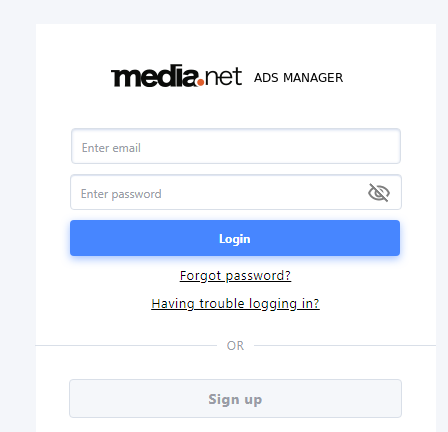
Task: Submit credentials with the blue Login button
Action: [x=235, y=238]
